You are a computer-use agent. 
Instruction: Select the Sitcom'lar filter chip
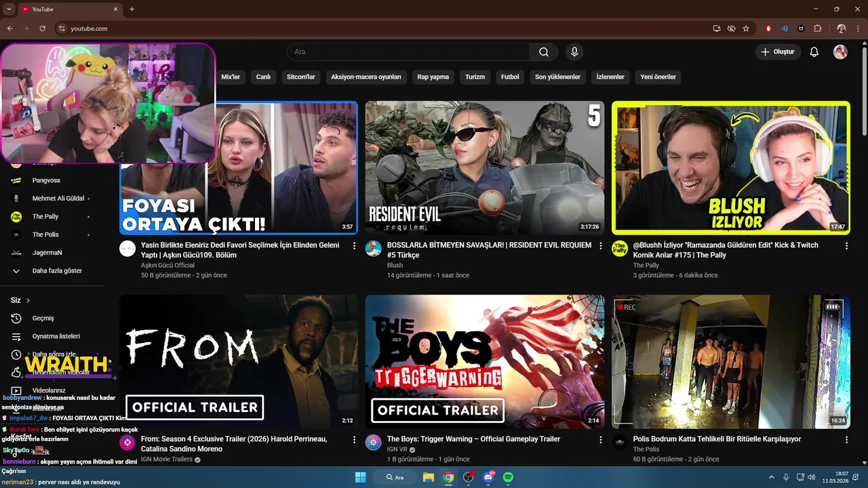click(x=301, y=77)
